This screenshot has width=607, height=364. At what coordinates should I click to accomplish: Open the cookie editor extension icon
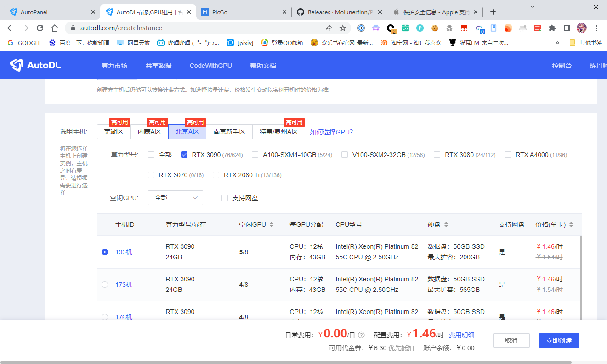[435, 28]
